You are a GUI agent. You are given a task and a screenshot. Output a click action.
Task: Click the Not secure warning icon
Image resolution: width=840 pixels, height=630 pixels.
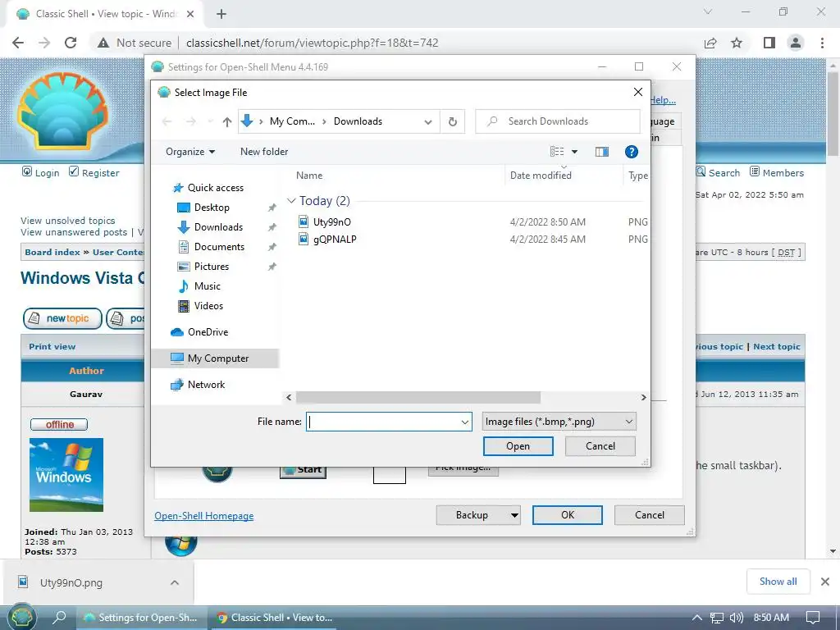point(103,43)
